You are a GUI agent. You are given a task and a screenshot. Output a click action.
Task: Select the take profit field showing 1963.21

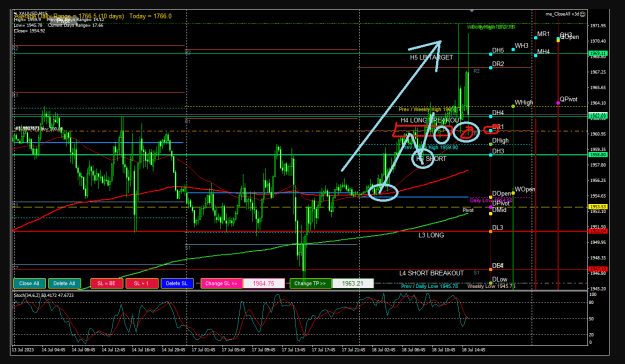353,283
